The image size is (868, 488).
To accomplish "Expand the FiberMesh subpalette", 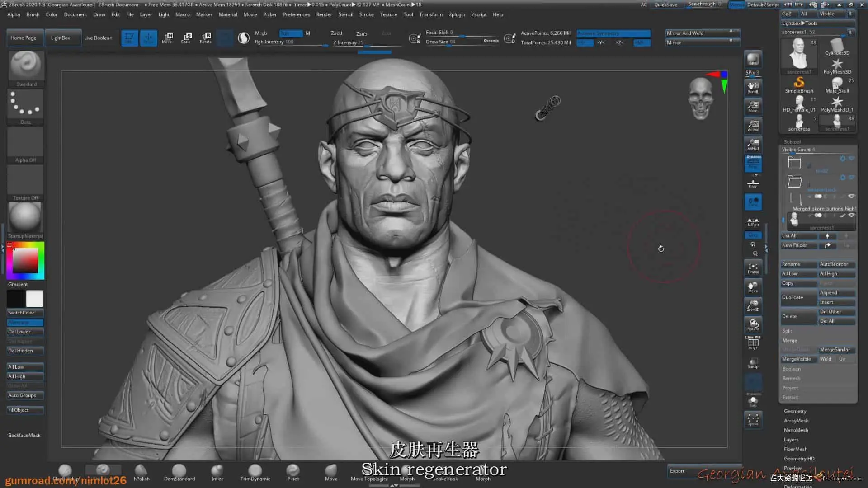I will [795, 449].
